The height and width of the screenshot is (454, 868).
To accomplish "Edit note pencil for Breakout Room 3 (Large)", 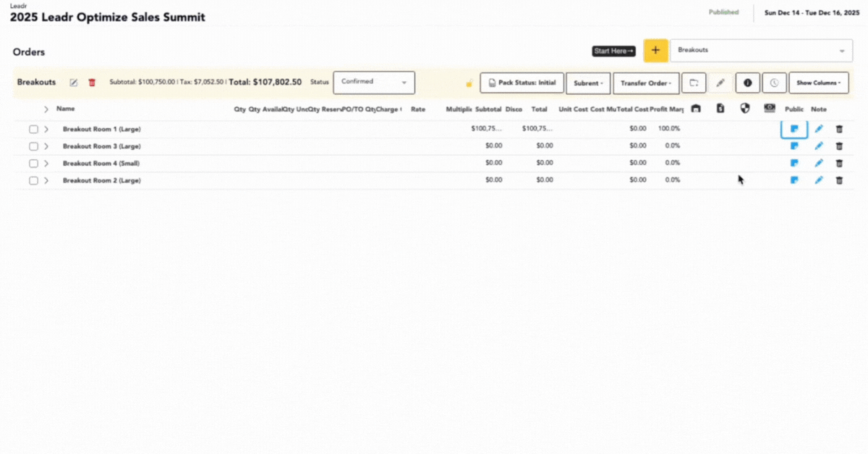I will (819, 146).
